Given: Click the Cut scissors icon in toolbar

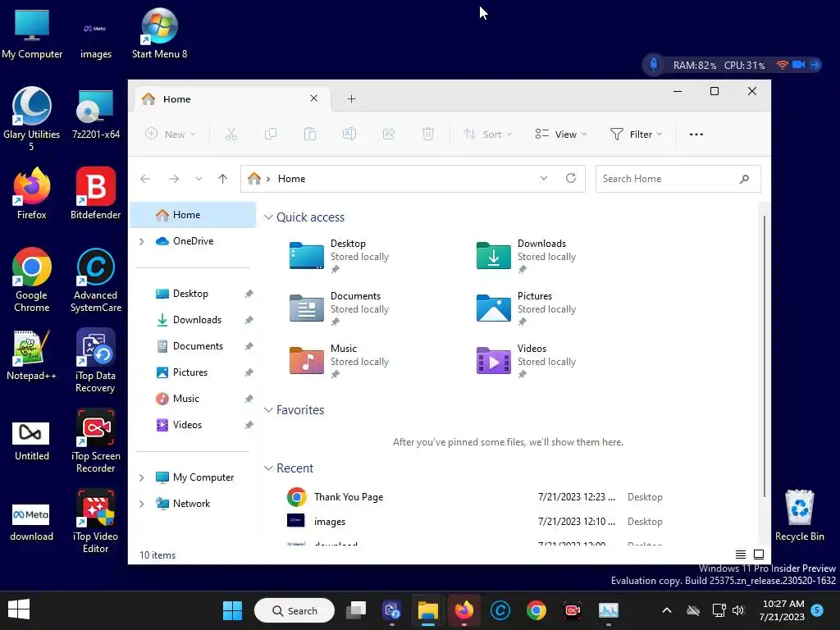Looking at the screenshot, I should click(231, 134).
